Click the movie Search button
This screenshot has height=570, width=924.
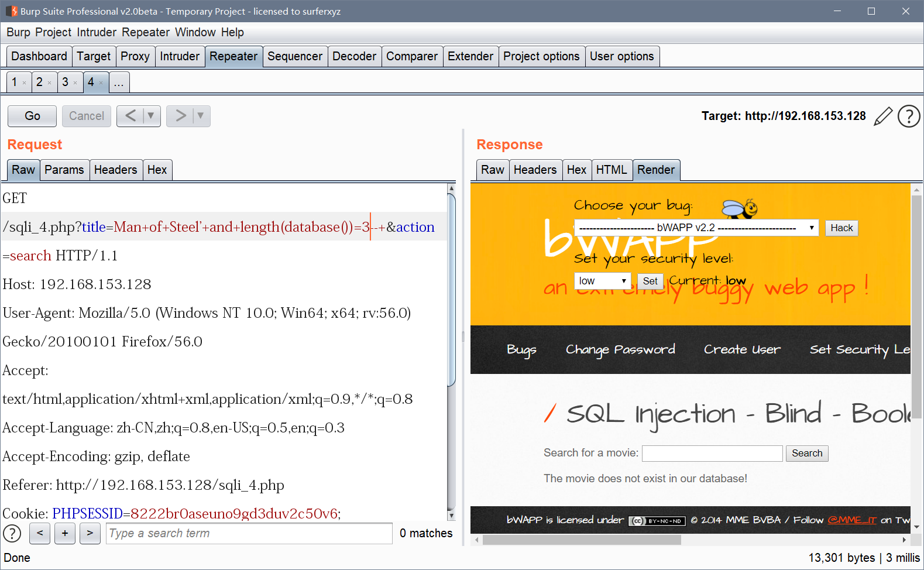(807, 453)
